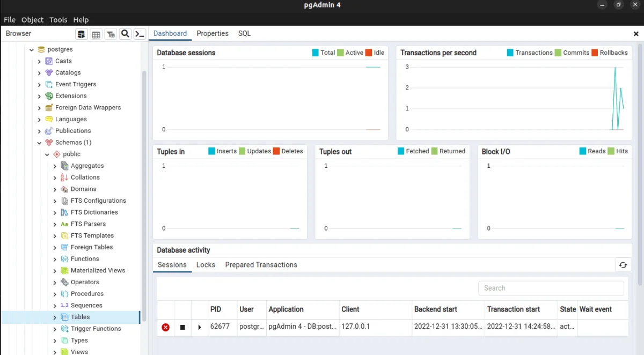Cancel the active query with the stop icon

click(x=182, y=327)
